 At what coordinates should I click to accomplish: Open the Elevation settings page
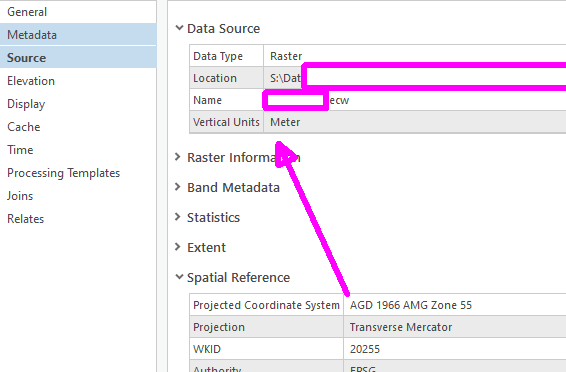pyautogui.click(x=31, y=81)
